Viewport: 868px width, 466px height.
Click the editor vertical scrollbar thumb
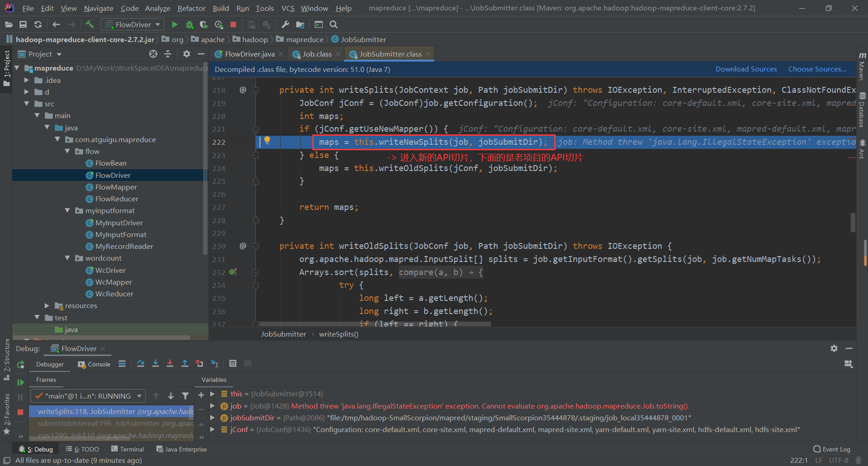coord(853,222)
